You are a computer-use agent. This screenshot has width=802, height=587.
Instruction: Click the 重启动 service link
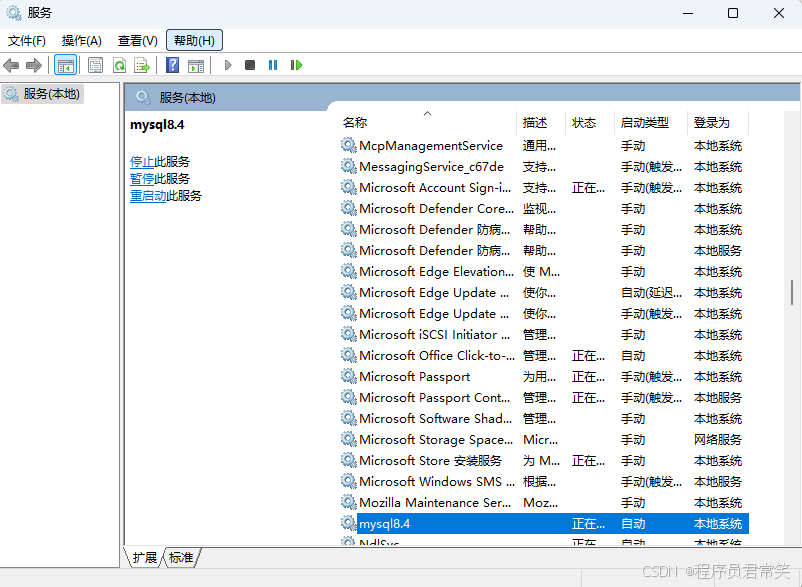click(x=148, y=196)
